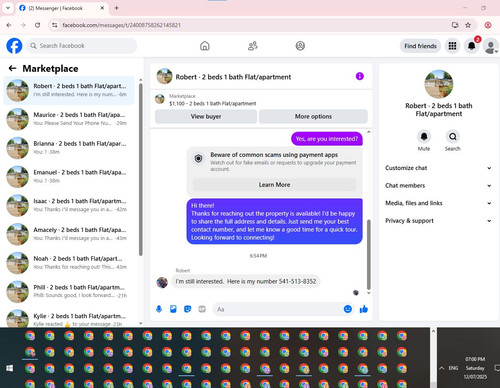This screenshot has height=388, width=500.
Task: Click Learn More on scam warning
Action: [274, 185]
